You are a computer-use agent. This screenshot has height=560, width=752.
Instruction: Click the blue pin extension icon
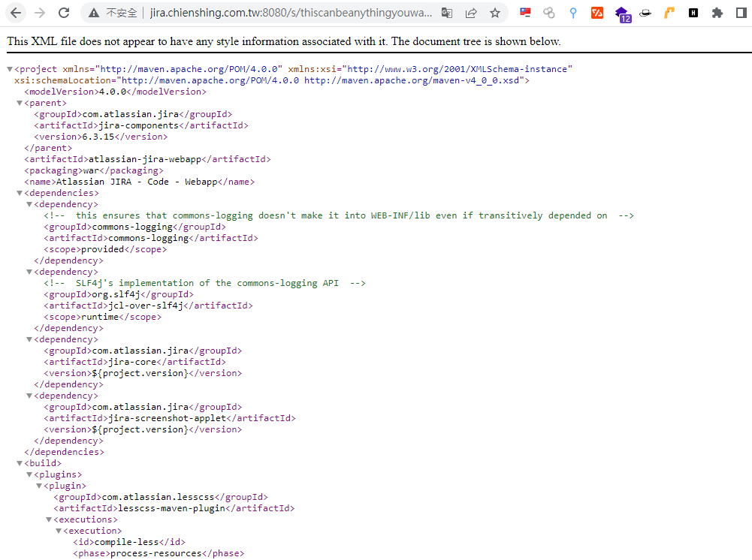coord(573,13)
